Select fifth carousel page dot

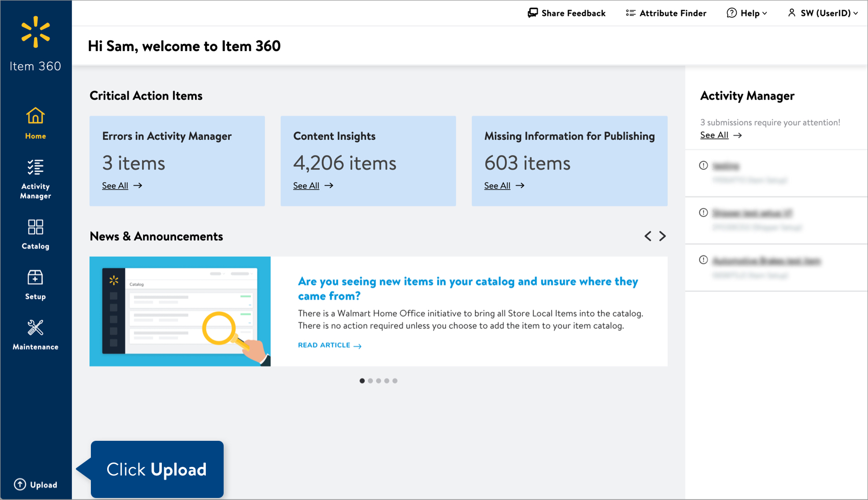coord(395,381)
